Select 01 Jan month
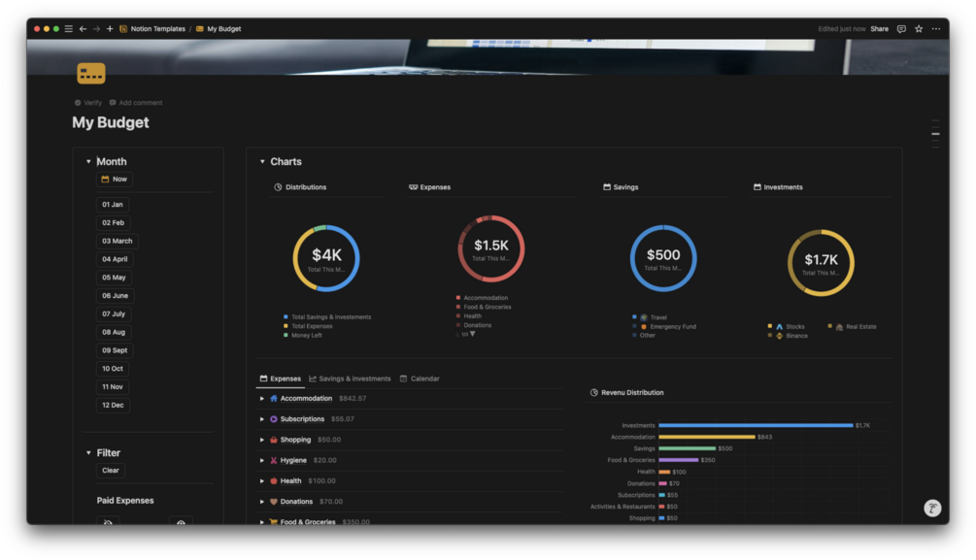This screenshot has height=560, width=976. [x=113, y=204]
